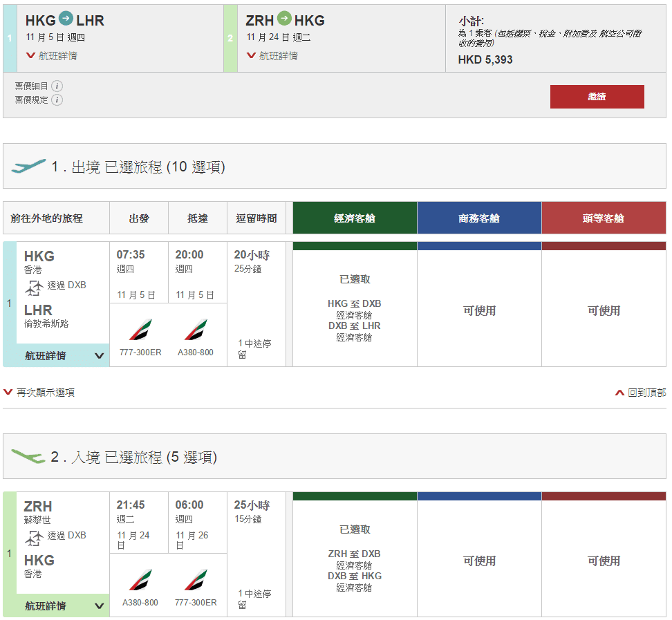This screenshot has width=672, height=620.
Task: Click Emirates logo above inbound 777-300ER
Action: click(x=196, y=580)
